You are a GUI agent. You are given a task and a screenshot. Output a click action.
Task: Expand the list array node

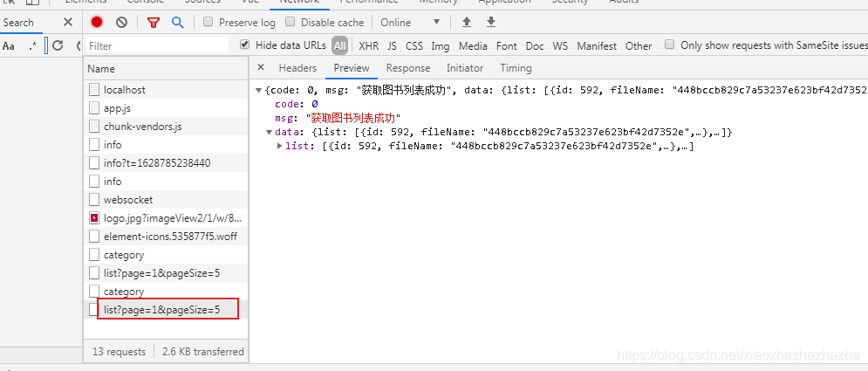click(x=279, y=146)
